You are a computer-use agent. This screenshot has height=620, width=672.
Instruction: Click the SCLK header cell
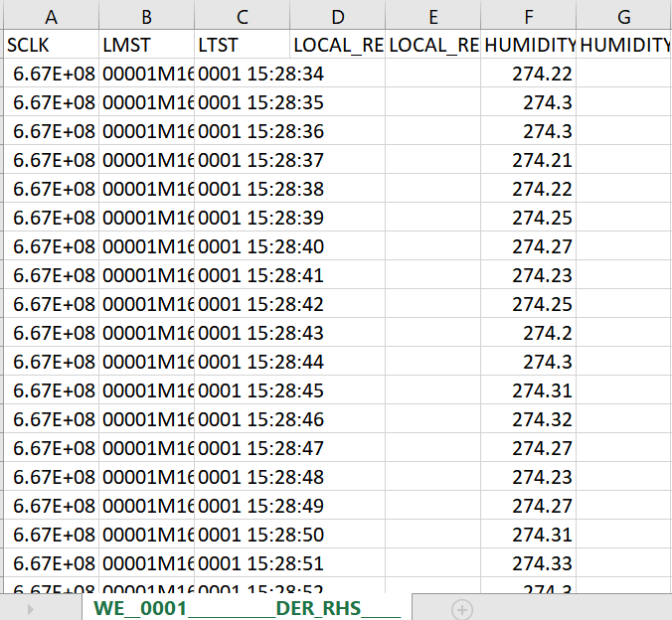click(x=52, y=45)
